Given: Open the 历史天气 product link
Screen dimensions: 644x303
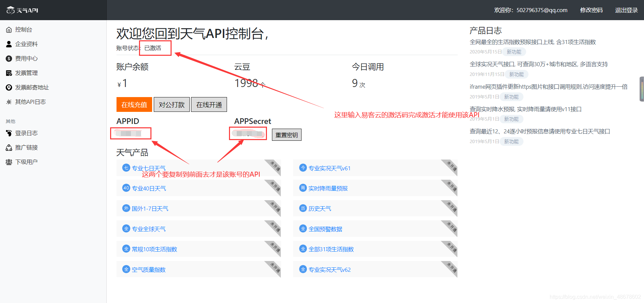Looking at the screenshot, I should point(320,209).
